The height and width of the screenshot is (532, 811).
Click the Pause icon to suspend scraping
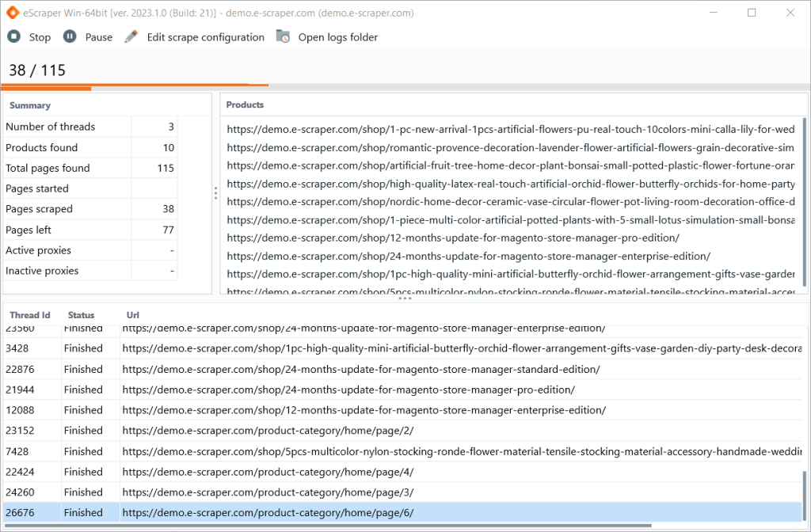[70, 36]
